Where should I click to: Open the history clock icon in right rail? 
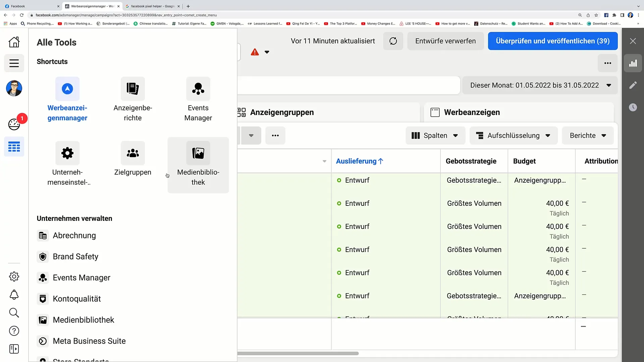633,107
